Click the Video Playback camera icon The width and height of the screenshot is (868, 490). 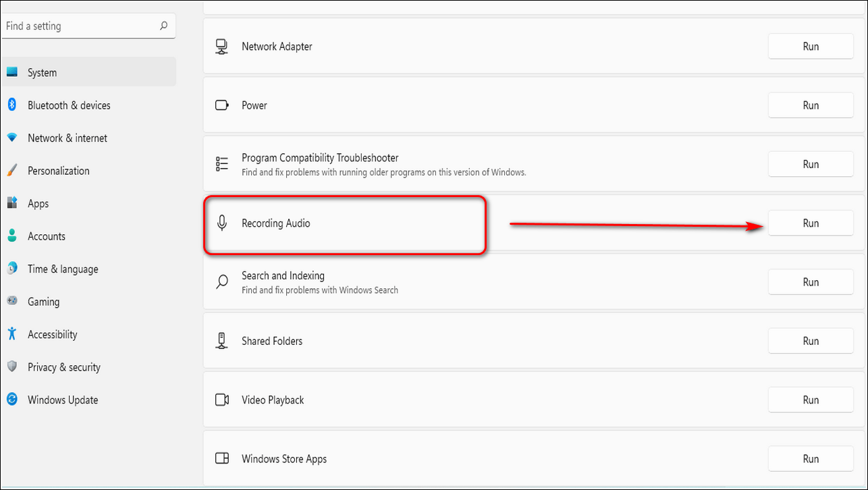(x=221, y=400)
